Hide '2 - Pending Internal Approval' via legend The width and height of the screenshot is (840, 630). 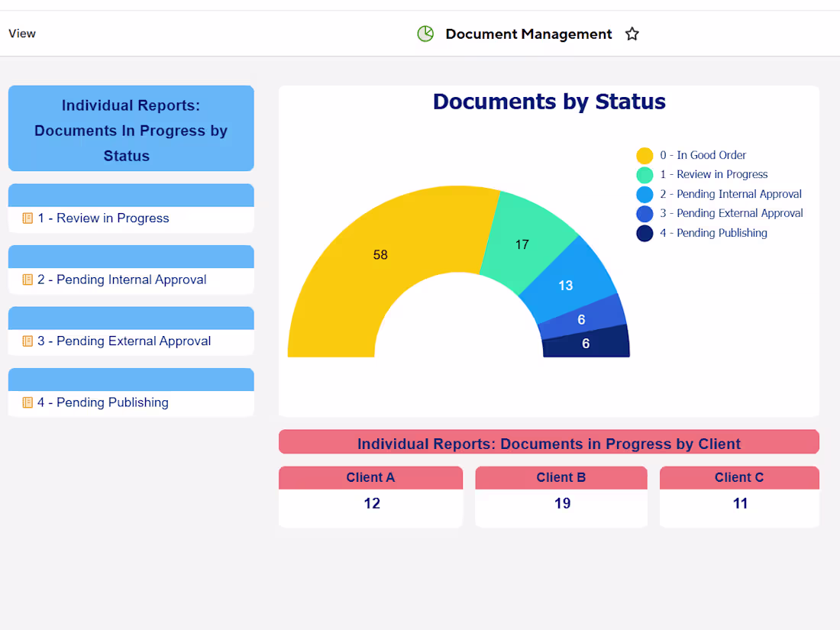click(x=730, y=194)
